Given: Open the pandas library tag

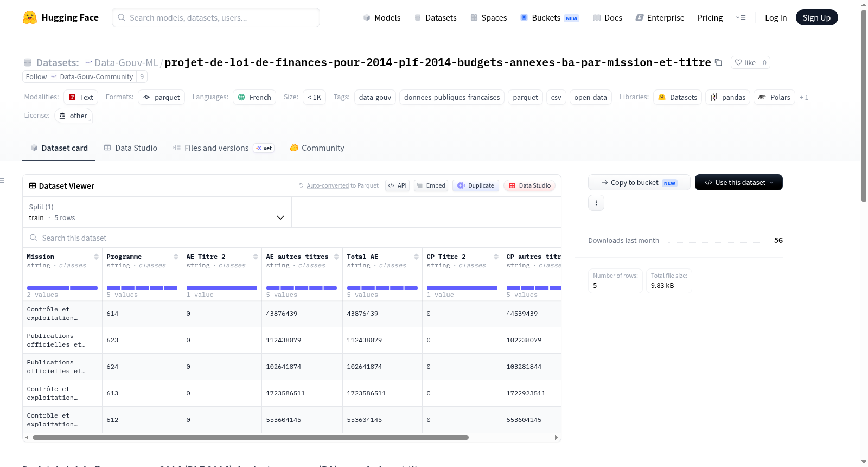Looking at the screenshot, I should tap(728, 97).
